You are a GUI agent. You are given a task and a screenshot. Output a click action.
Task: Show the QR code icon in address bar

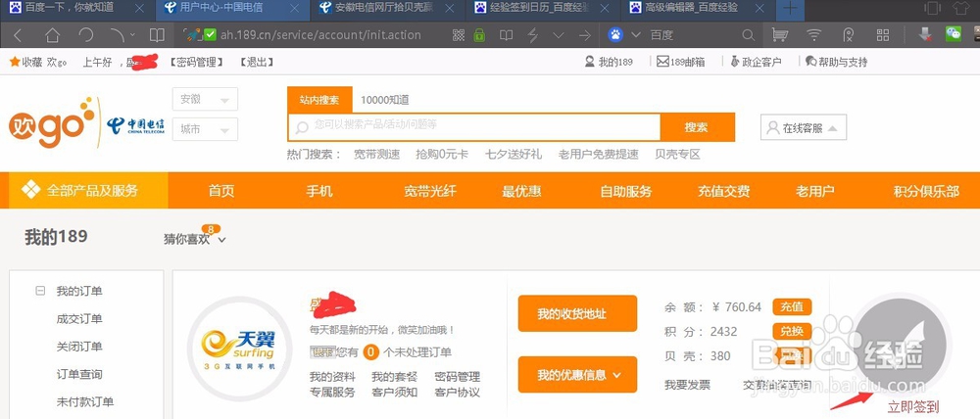pos(459,35)
